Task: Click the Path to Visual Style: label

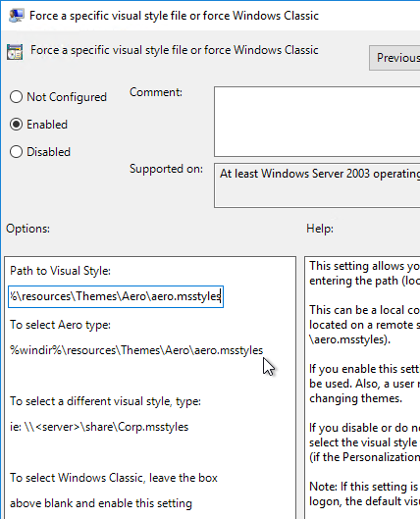Action: coord(60,271)
